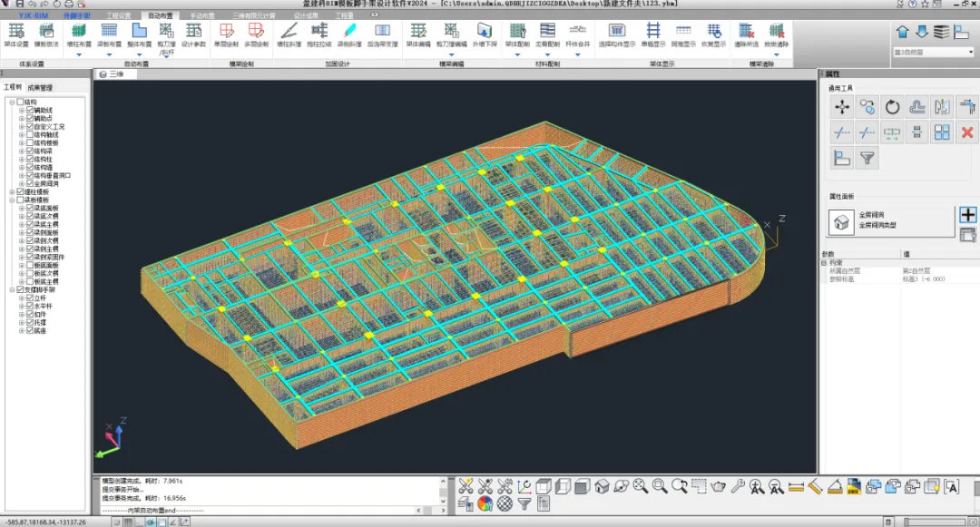The height and width of the screenshot is (527, 980).
Task: Open the 成果管理 panel tab
Action: (x=40, y=88)
